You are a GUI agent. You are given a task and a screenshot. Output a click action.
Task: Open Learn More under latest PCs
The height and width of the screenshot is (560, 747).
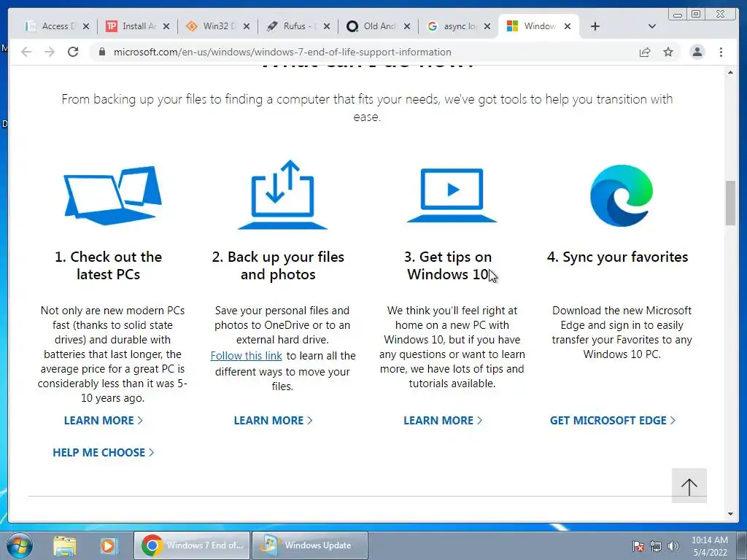pyautogui.click(x=104, y=421)
